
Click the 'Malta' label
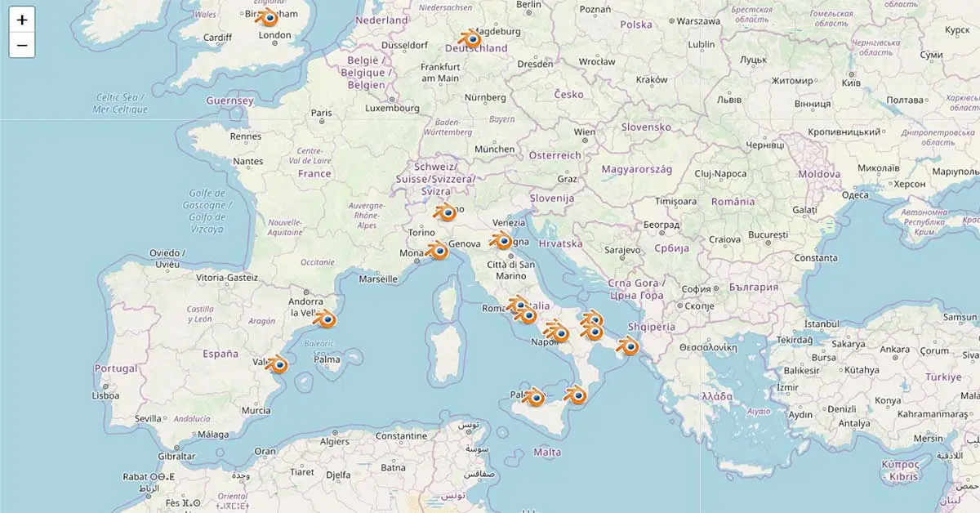[546, 452]
